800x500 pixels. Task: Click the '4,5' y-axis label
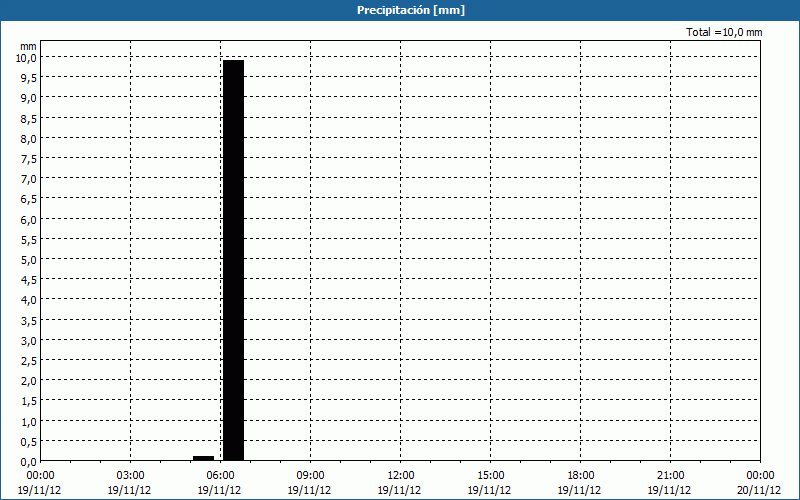coord(29,280)
